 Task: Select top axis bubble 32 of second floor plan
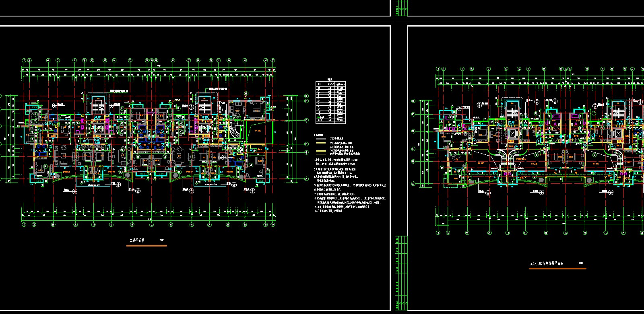(272, 60)
